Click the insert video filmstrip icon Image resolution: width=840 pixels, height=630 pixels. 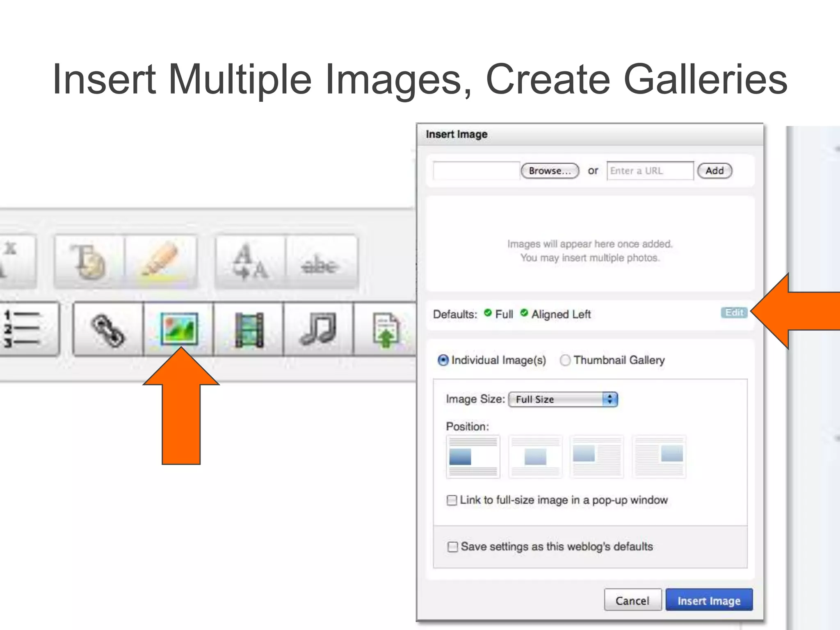click(249, 329)
